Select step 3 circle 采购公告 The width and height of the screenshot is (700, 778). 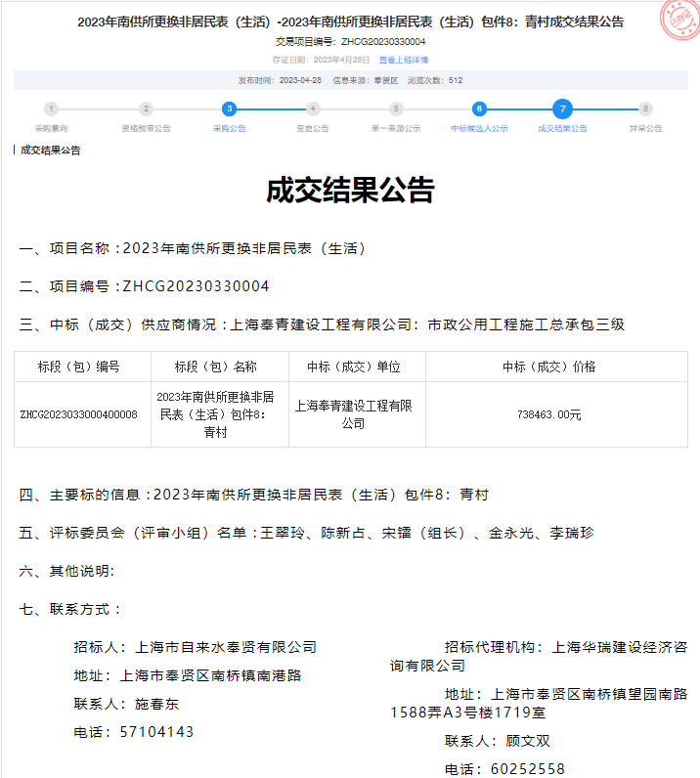229,109
